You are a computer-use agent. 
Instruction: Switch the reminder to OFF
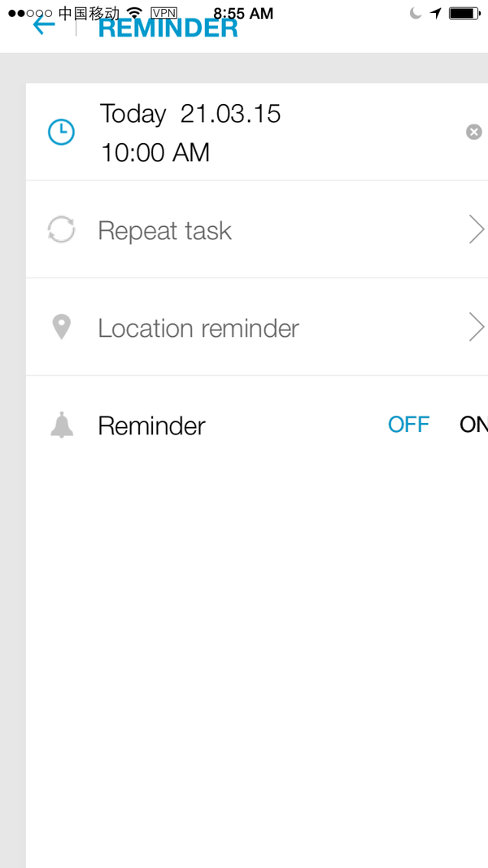pyautogui.click(x=409, y=425)
